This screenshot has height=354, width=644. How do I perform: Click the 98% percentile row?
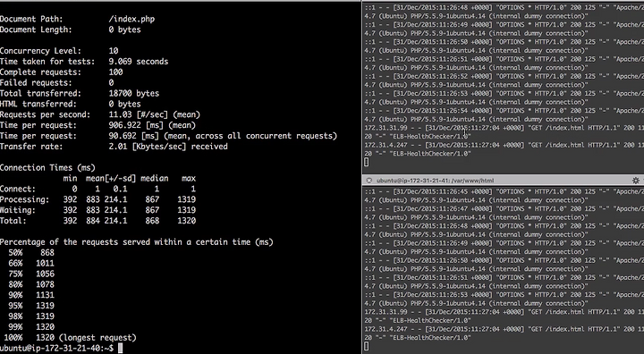point(31,316)
